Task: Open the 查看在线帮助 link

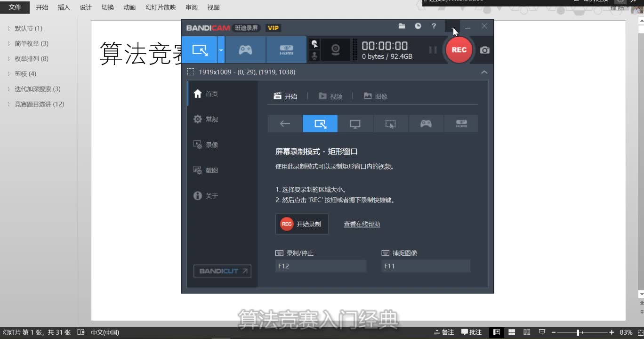Action: tap(362, 225)
